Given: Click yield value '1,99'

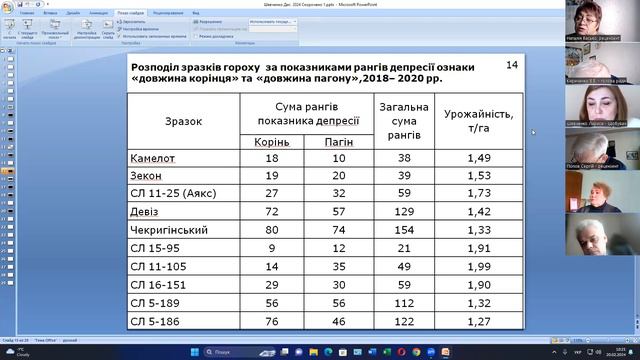Looking at the screenshot, I should (x=479, y=267).
